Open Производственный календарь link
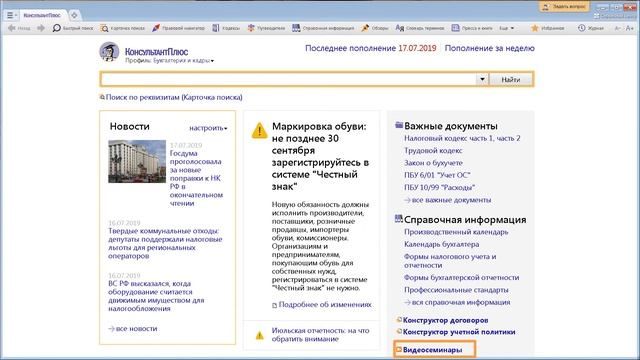This screenshot has height=360, width=640. (456, 232)
